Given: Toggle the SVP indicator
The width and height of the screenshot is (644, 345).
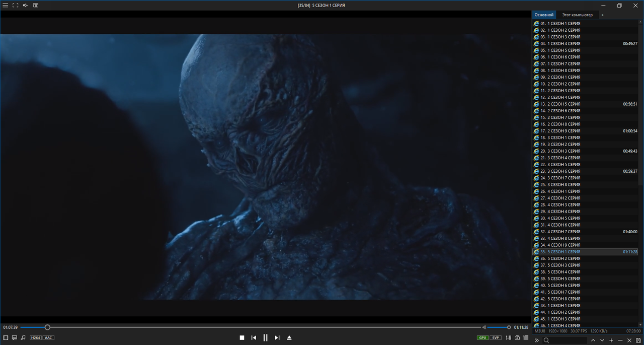Looking at the screenshot, I should (x=496, y=337).
